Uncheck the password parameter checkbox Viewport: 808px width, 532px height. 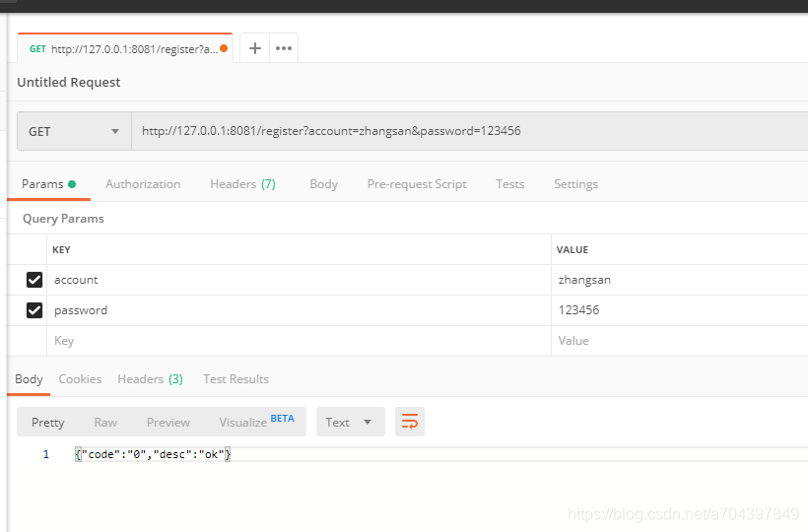click(x=34, y=310)
